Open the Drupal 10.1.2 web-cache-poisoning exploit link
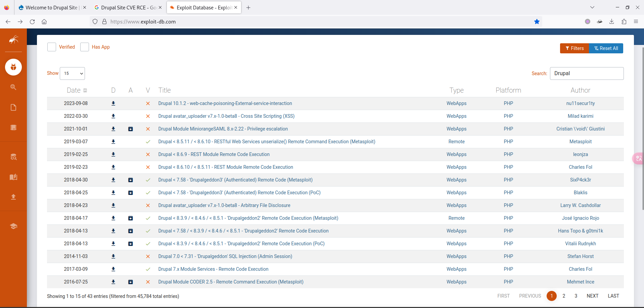The height and width of the screenshot is (308, 644). coord(225,103)
